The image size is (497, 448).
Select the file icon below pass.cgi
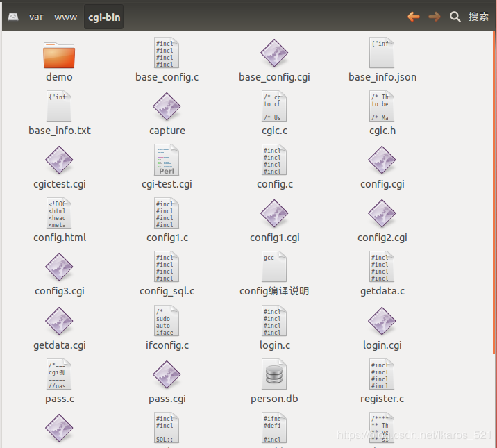point(167,428)
